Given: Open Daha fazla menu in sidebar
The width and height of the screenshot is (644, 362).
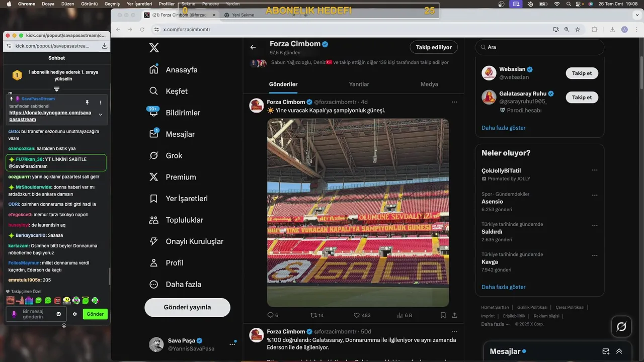Looking at the screenshot, I should coord(175,284).
